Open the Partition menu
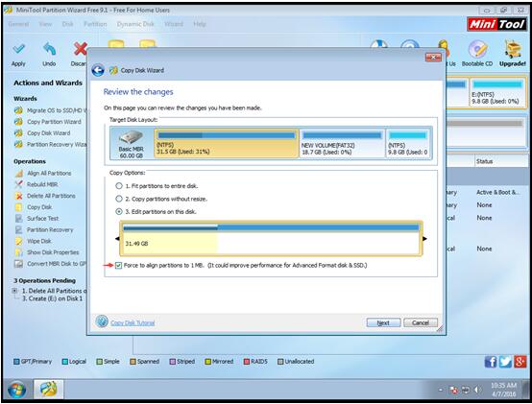The image size is (532, 404). [x=95, y=24]
